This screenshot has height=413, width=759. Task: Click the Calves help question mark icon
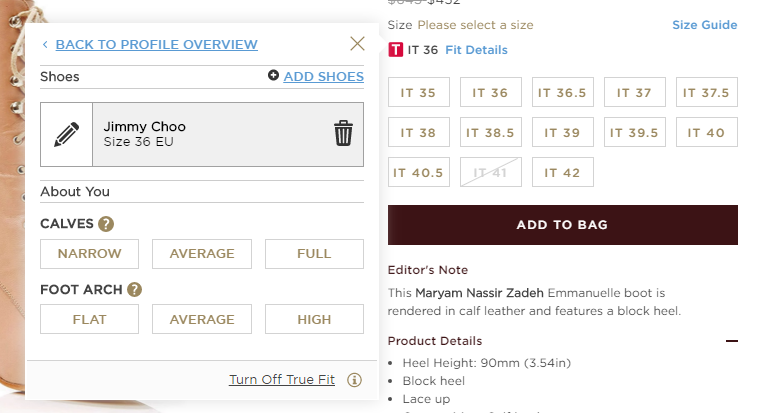point(106,224)
